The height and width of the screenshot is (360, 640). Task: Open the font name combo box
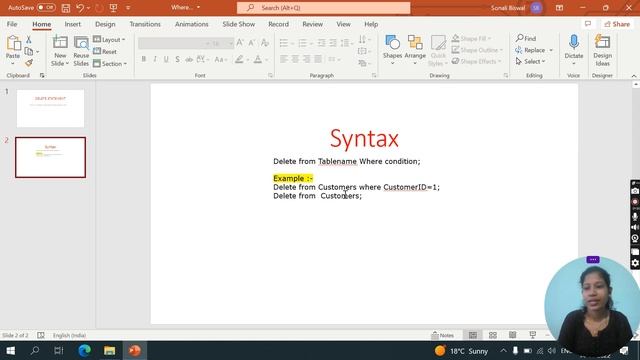coord(174,43)
